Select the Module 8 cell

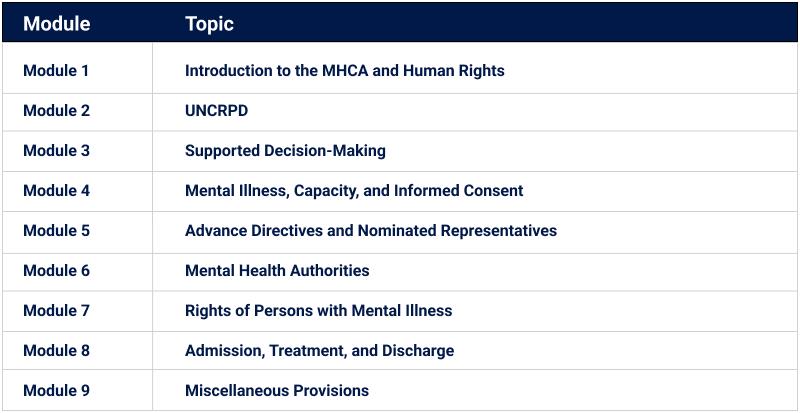point(56,351)
